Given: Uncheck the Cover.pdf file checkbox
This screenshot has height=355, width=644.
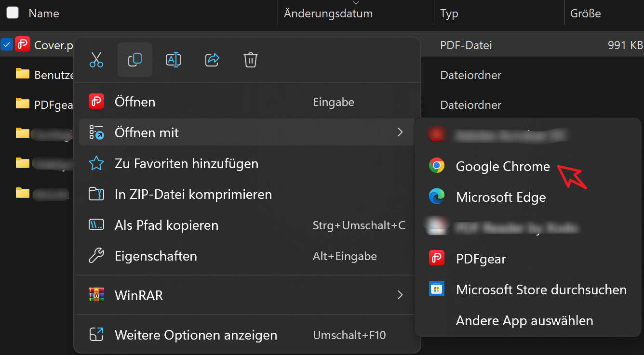Looking at the screenshot, I should 7,45.
